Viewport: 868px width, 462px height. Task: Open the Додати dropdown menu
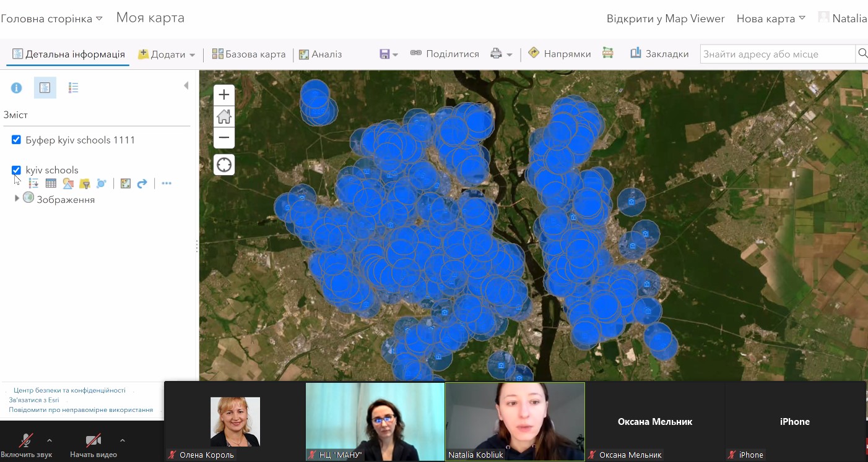point(167,54)
